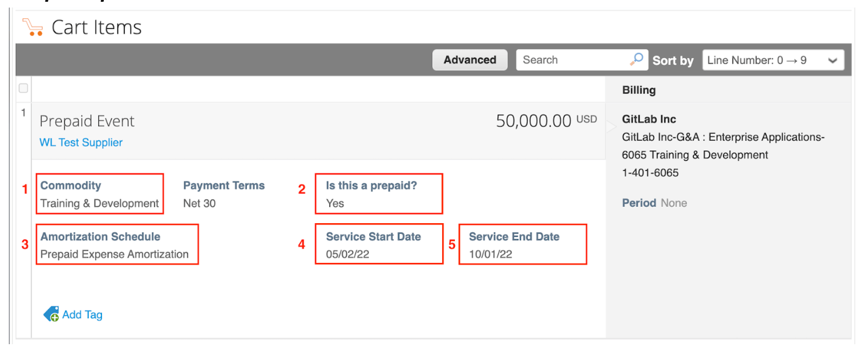Click the 05/02/22 start date
The height and width of the screenshot is (353, 868).
[348, 255]
